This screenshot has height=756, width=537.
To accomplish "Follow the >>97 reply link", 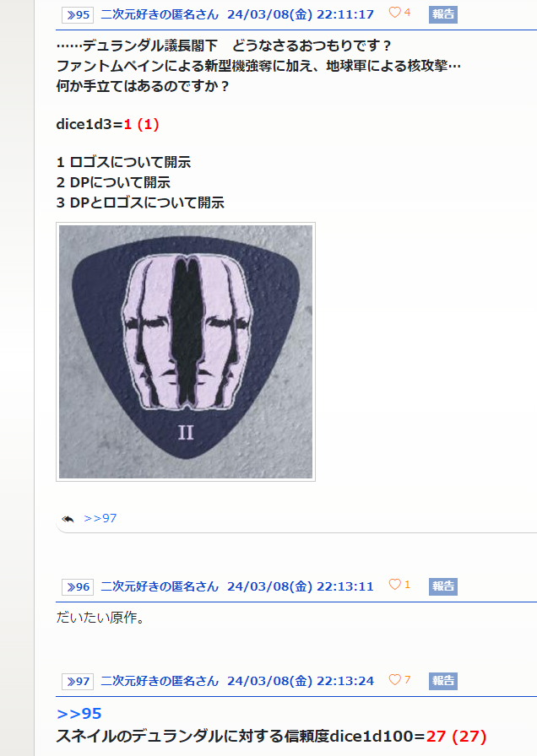I will coord(100,518).
